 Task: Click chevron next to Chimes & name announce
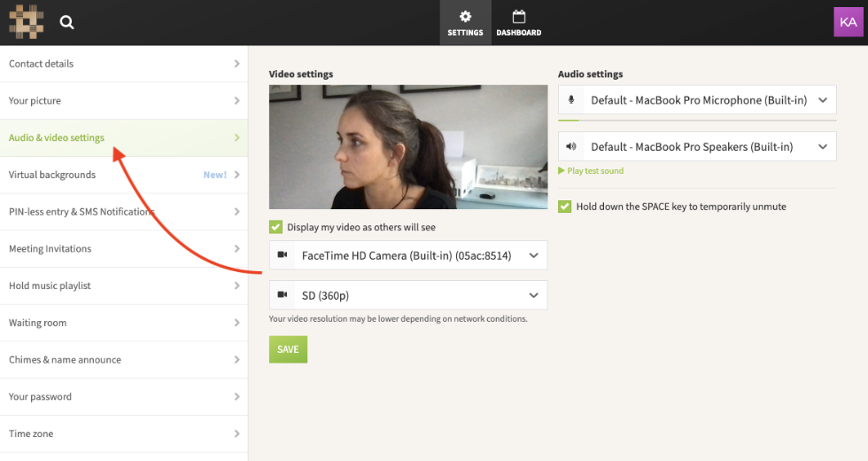coord(237,360)
